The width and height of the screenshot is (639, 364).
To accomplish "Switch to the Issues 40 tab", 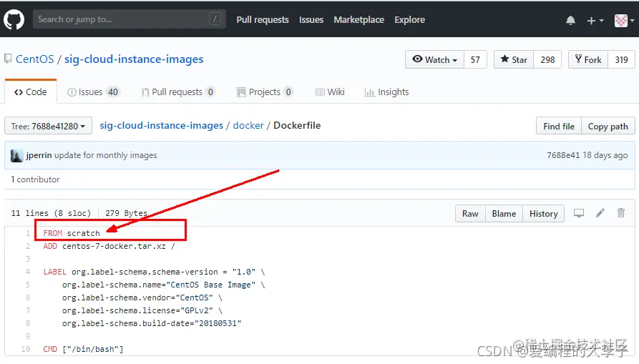I will click(x=93, y=92).
